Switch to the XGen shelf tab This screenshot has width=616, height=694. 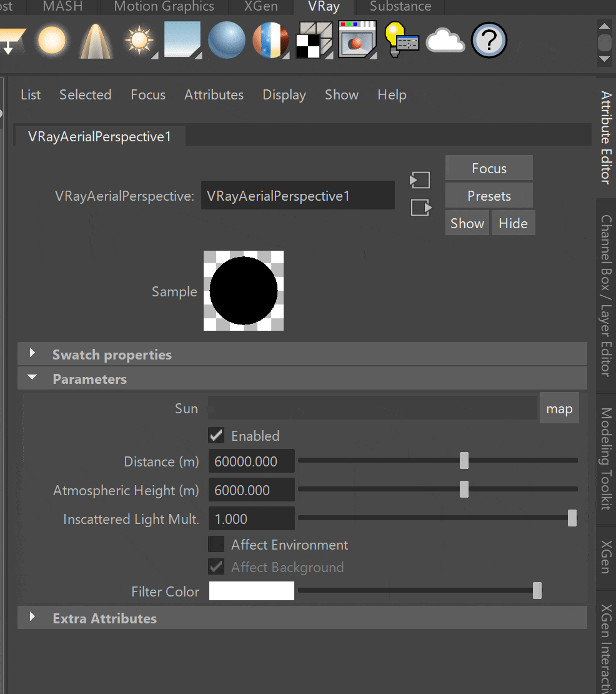[x=261, y=7]
